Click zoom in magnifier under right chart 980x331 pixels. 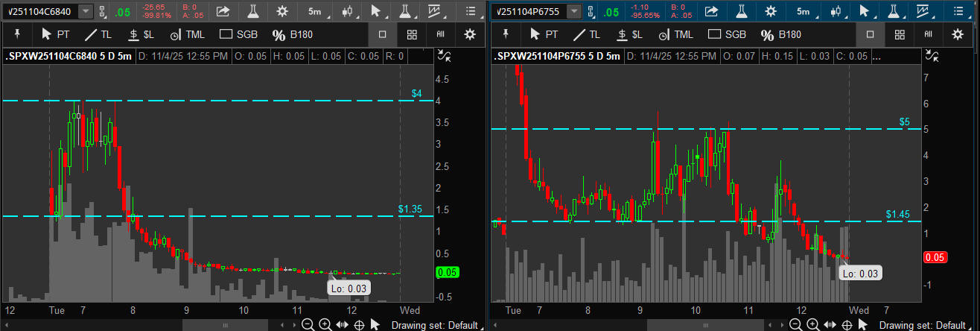814,324
